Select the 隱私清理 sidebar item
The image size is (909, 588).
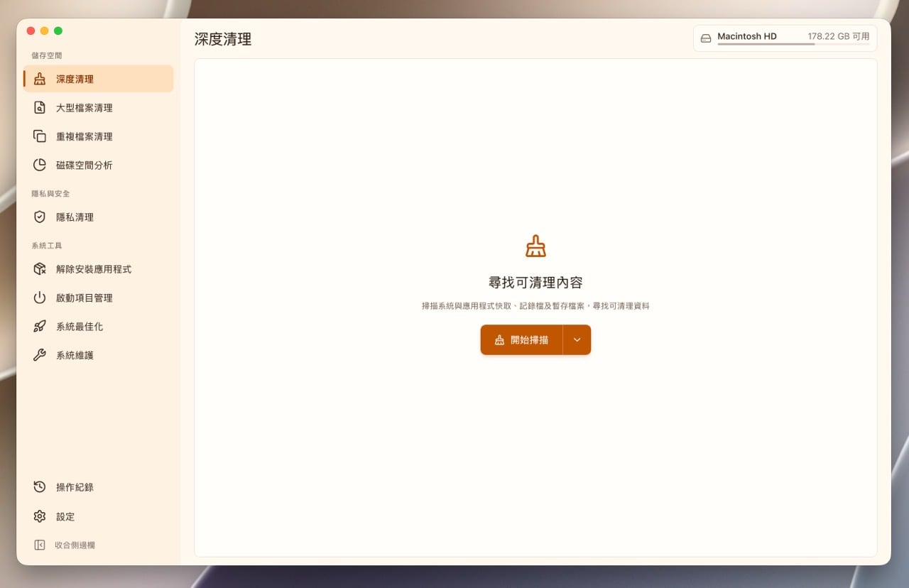(98, 217)
